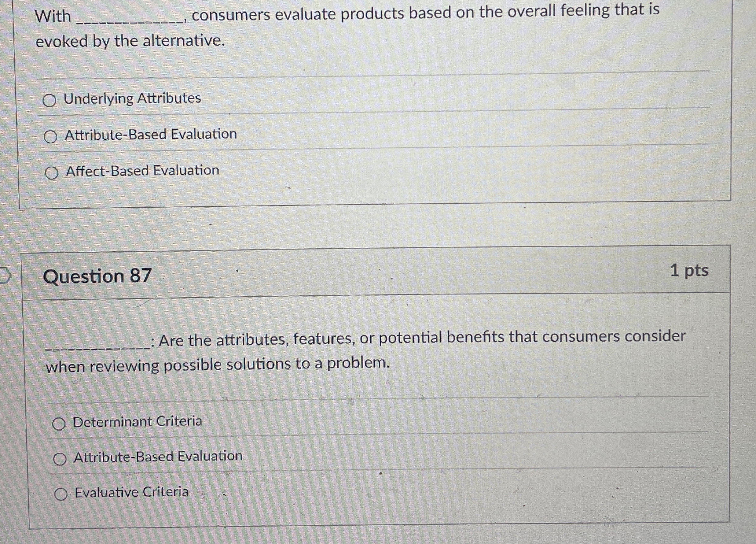This screenshot has width=756, height=544.
Task: Click the Affect-Based Evaluation answer text
Action: [142, 172]
